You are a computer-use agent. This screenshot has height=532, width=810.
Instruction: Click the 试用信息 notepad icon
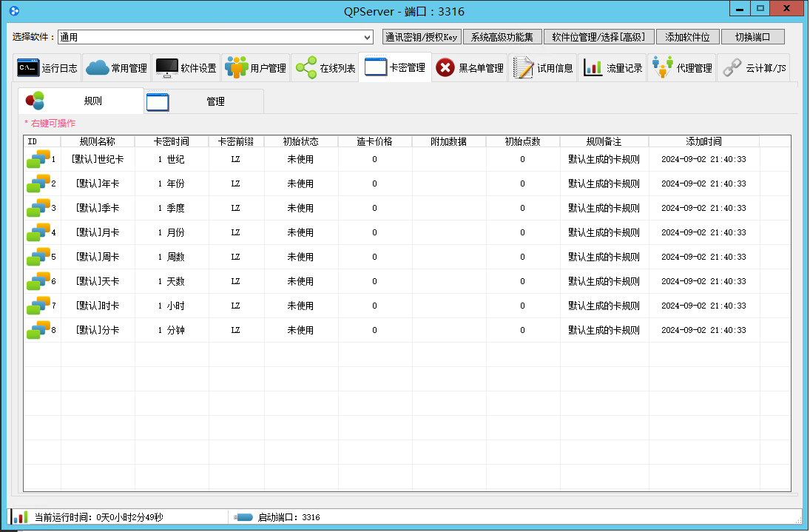coord(523,68)
